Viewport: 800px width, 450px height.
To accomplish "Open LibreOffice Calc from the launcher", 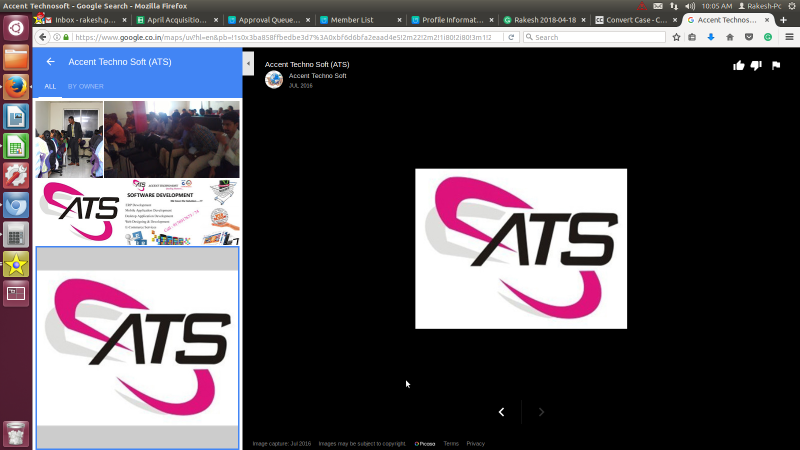I will (15, 147).
